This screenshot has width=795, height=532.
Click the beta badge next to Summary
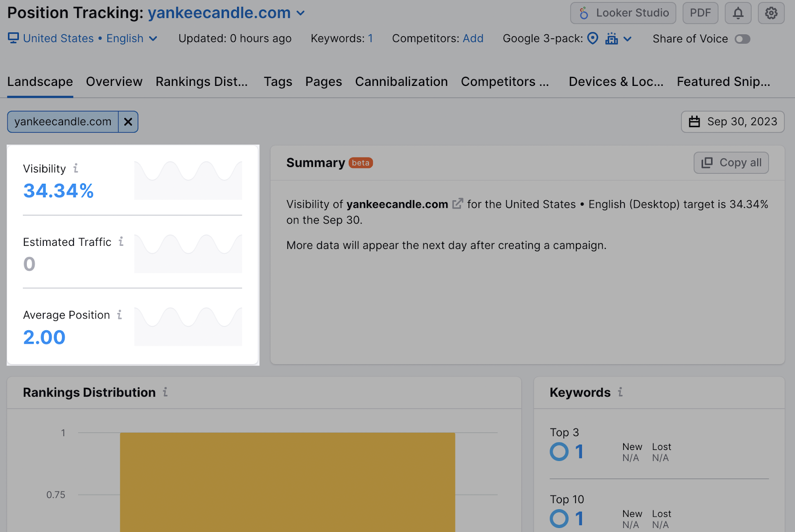[x=361, y=163]
